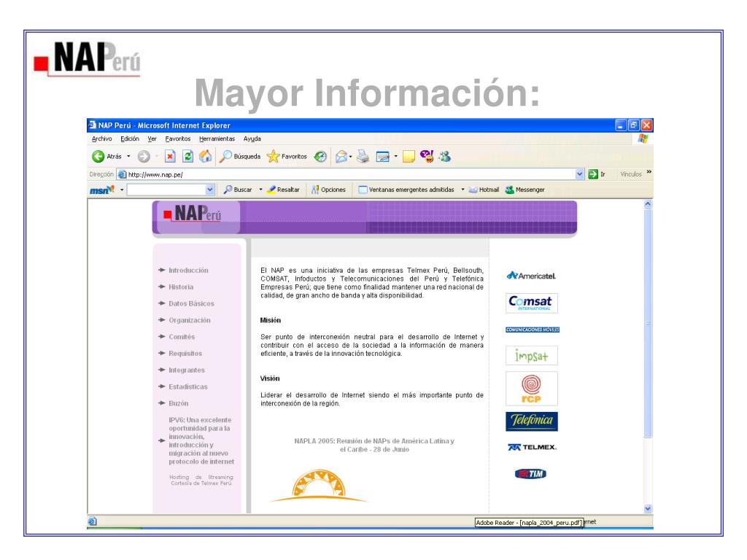Click the Impsat logo
The image size is (747, 560).
tap(532, 356)
